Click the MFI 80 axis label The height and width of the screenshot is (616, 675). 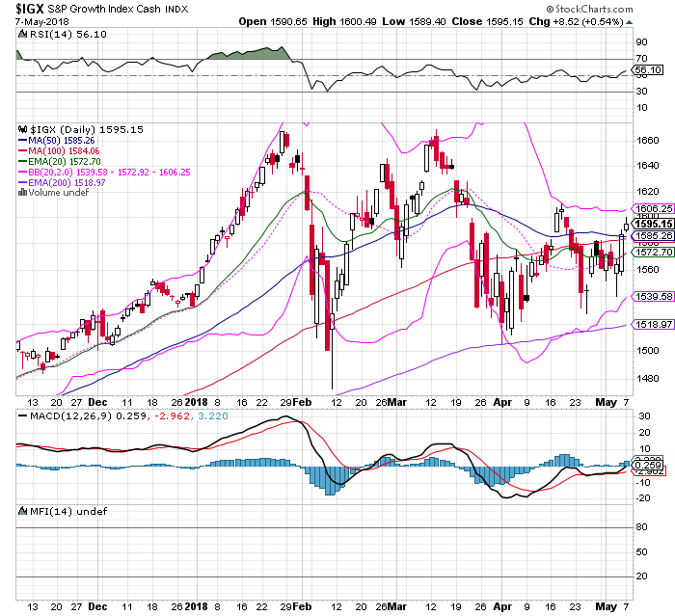(641, 527)
